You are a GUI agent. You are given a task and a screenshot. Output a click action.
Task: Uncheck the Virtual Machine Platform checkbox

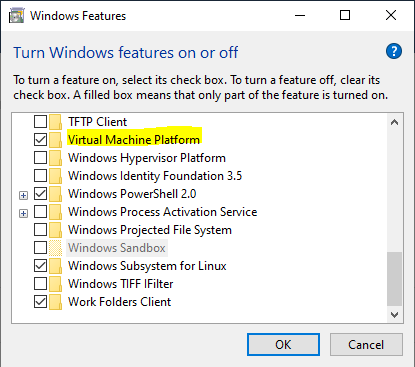(x=40, y=140)
